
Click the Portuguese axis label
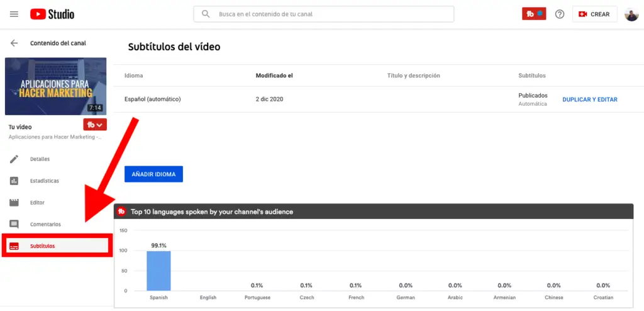257,297
